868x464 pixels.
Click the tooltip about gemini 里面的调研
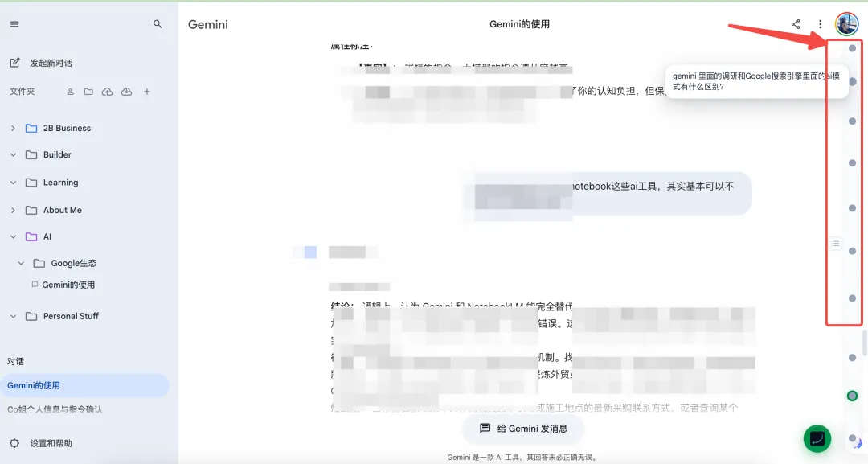[x=757, y=81]
